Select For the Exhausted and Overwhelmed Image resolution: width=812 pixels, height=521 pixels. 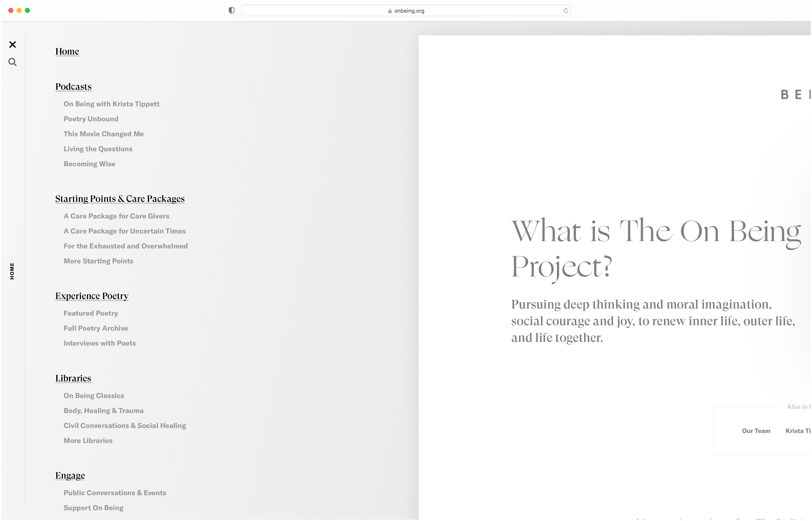pyautogui.click(x=126, y=246)
